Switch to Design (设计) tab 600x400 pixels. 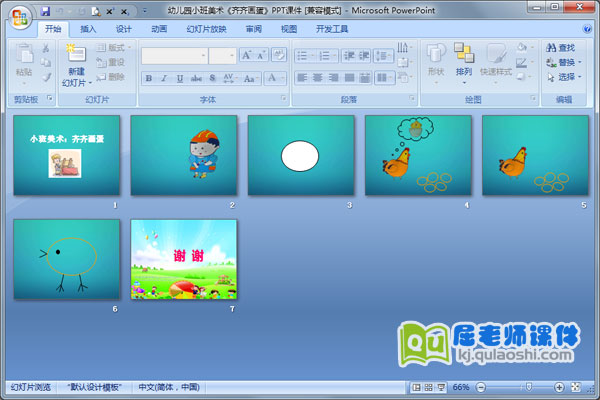(124, 29)
